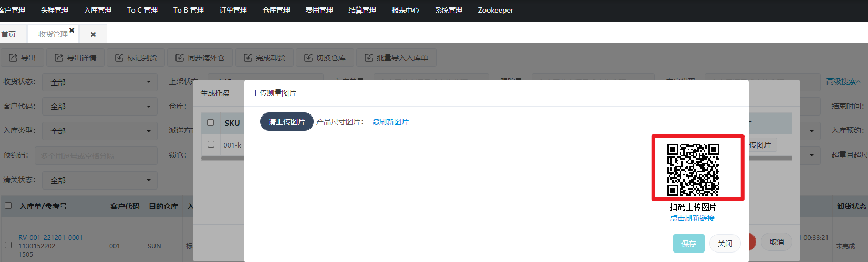Click the 标记到货 icon button
Screen dimensions: 868x262
[x=136, y=58]
